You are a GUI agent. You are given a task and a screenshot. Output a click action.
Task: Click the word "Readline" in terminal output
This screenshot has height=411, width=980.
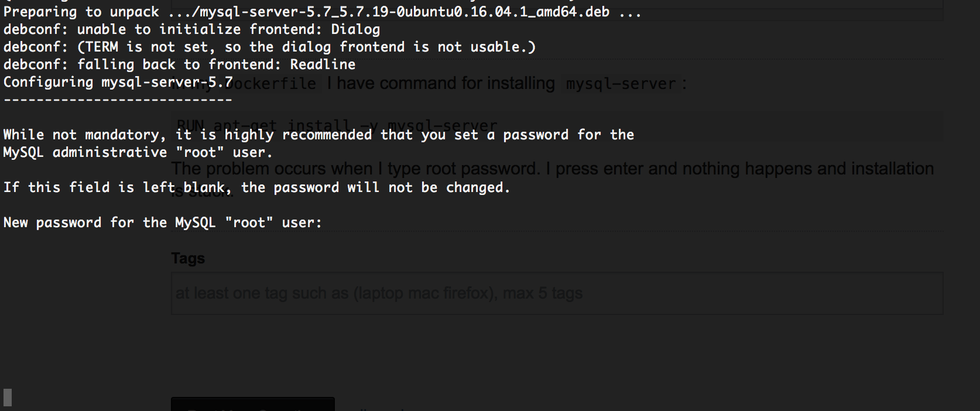click(x=323, y=64)
